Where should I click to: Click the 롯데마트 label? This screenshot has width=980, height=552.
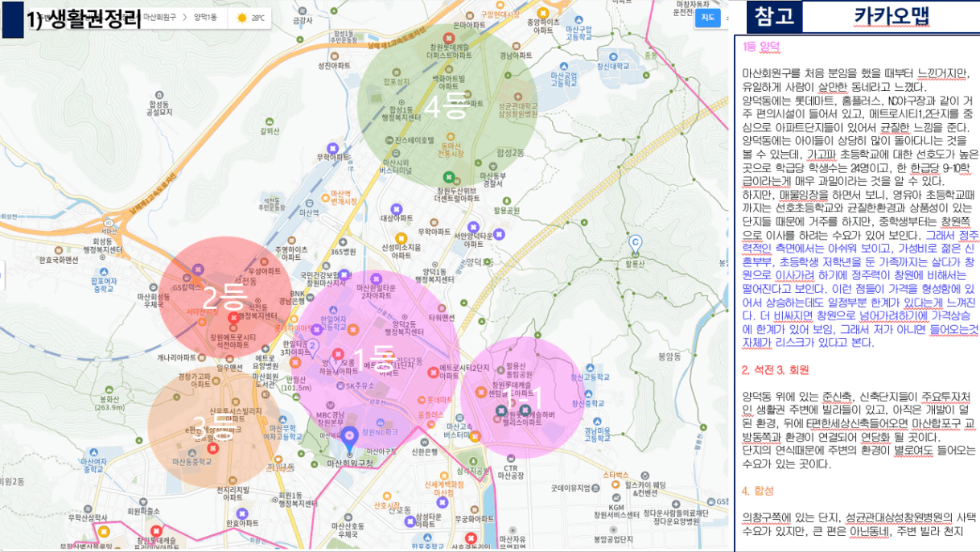(441, 399)
